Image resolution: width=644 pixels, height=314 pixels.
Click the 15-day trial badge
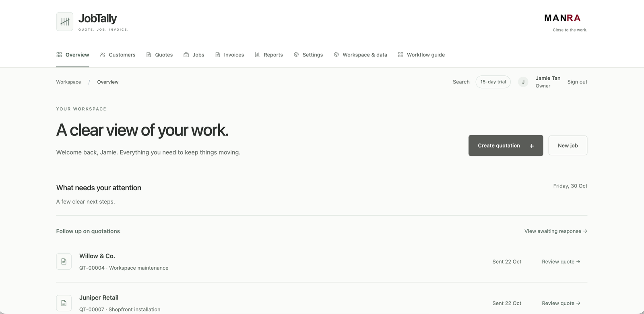pyautogui.click(x=493, y=82)
